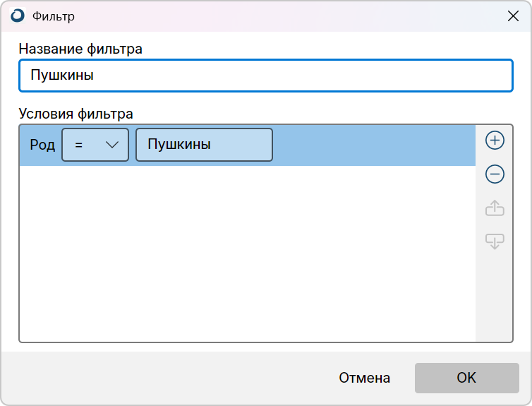Confirm the filter with OK button
This screenshot has height=406, width=532.
(x=467, y=378)
